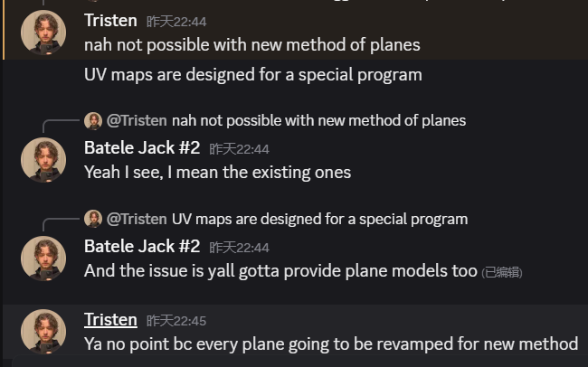This screenshot has width=588, height=367.
Task: Select Batele Jack #2 name above "And the issue"
Action: (x=142, y=246)
